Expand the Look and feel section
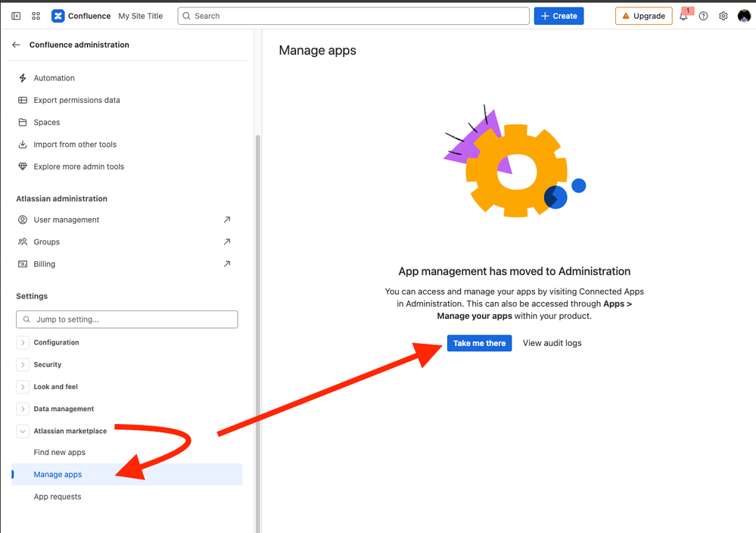This screenshot has width=756, height=533. 22,387
